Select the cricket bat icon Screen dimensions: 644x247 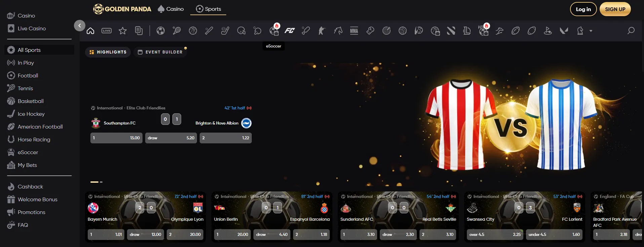(306, 31)
